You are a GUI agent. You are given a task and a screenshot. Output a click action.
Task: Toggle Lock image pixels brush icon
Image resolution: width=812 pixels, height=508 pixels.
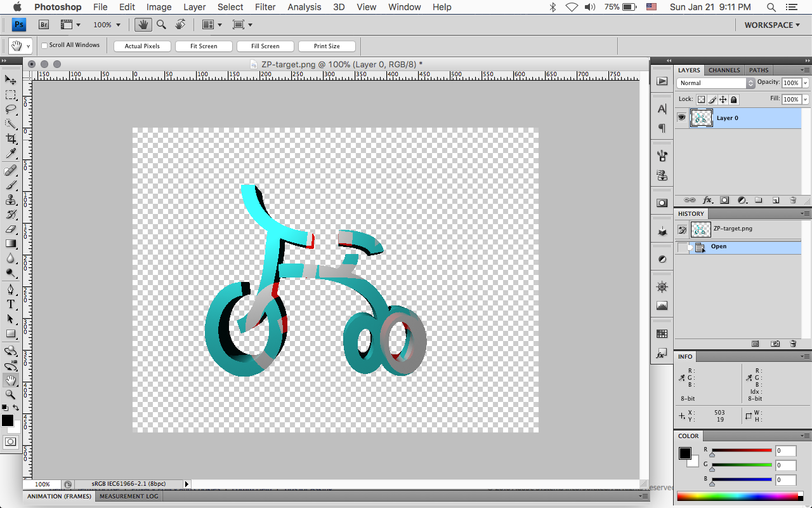[x=712, y=100]
